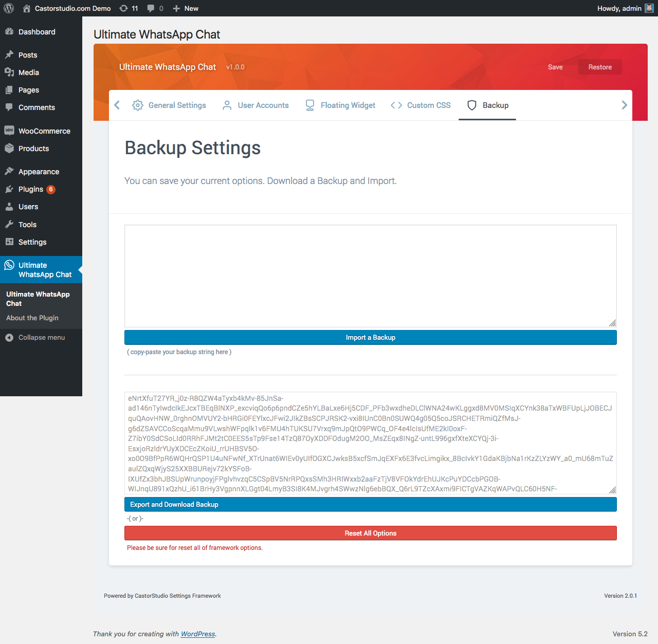Open the comments bubble icon in admin bar
The height and width of the screenshot is (644, 658).
[x=151, y=8]
